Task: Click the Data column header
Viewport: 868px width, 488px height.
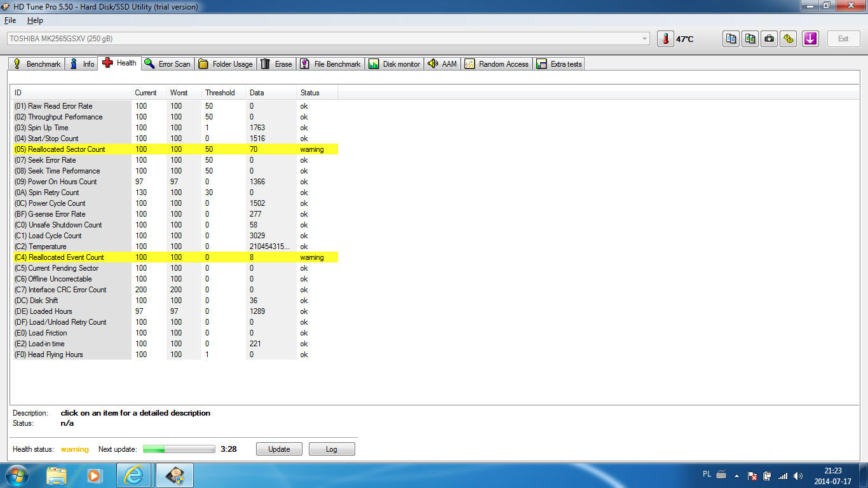Action: pyautogui.click(x=271, y=93)
